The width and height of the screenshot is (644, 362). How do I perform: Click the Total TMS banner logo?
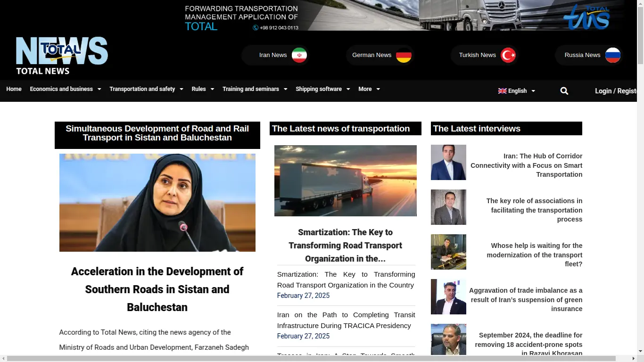[x=586, y=17]
